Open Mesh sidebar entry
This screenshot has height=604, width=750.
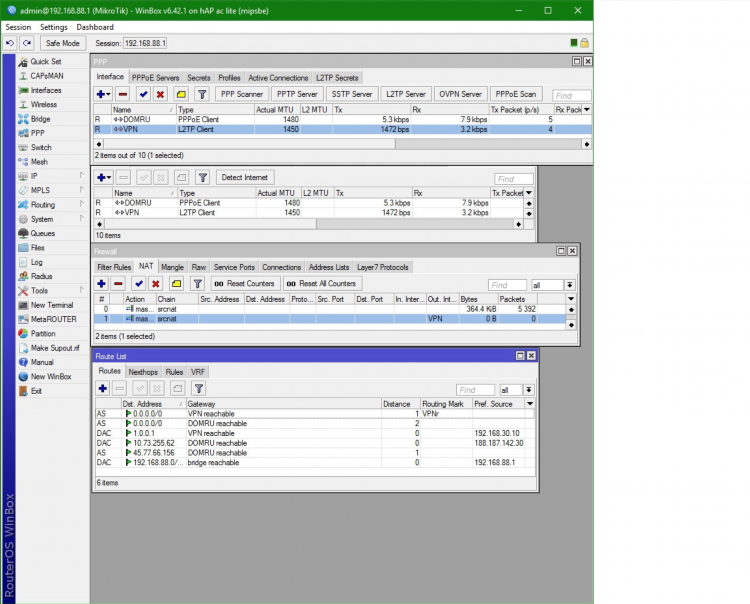click(x=39, y=162)
